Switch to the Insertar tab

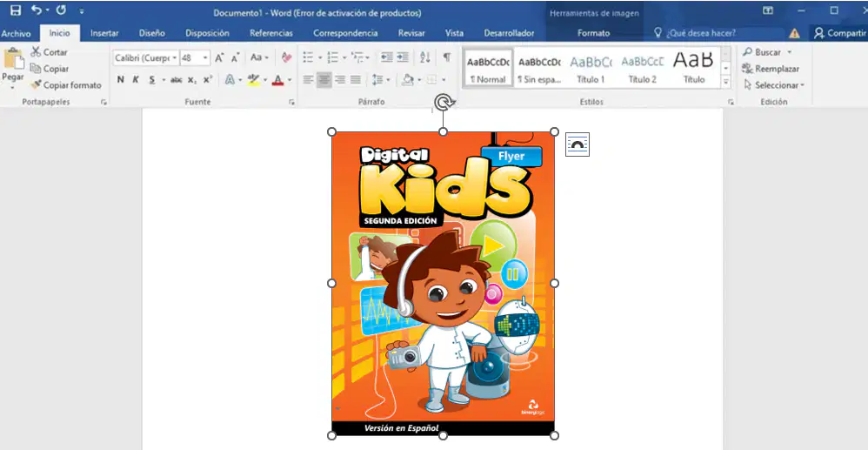coord(104,33)
